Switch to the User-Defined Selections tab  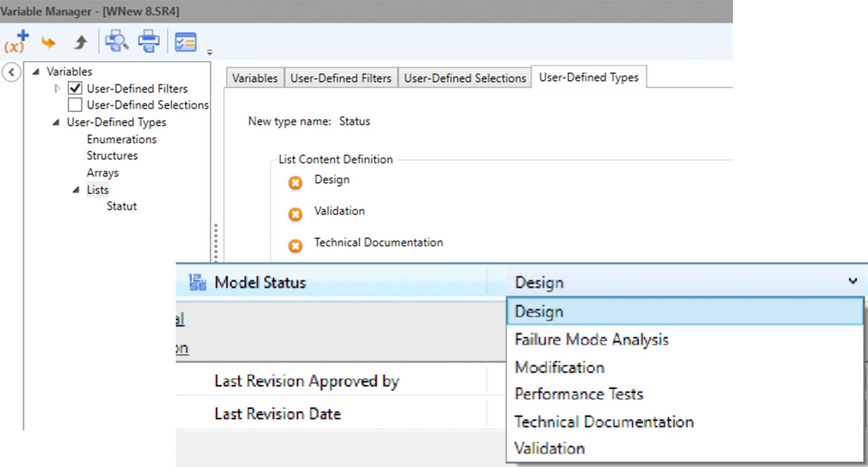tap(465, 78)
